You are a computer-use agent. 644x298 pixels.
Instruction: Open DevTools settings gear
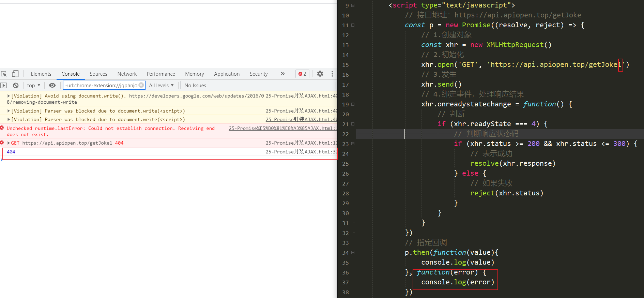[x=320, y=74]
